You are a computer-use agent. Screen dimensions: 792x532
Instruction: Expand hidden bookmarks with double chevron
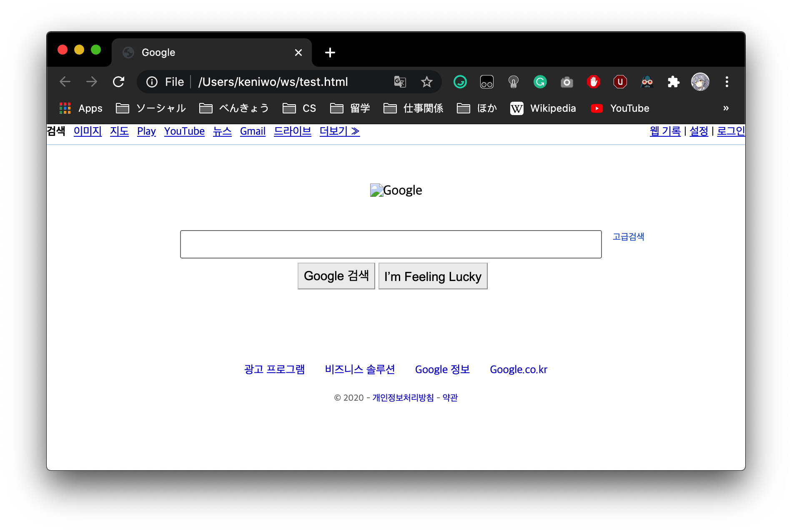point(726,108)
